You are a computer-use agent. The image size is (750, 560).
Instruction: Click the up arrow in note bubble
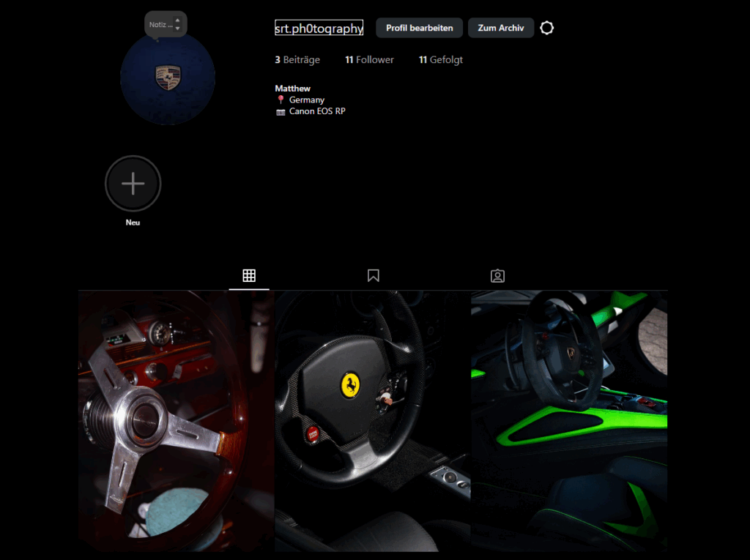(177, 20)
